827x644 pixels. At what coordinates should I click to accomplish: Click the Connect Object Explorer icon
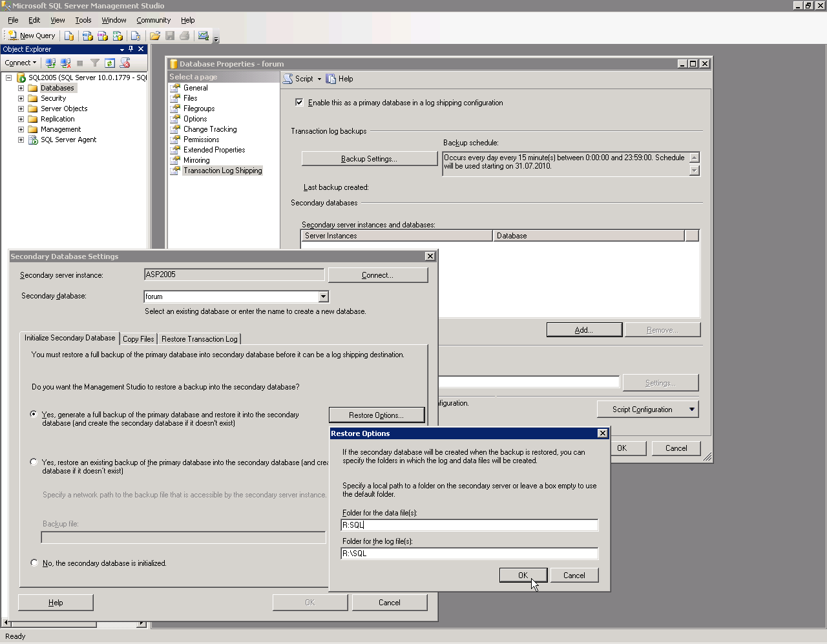pyautogui.click(x=50, y=63)
